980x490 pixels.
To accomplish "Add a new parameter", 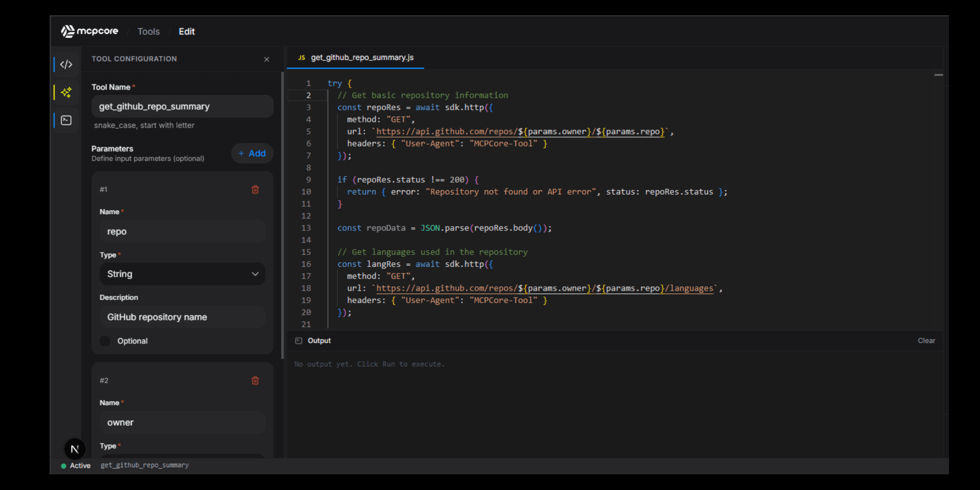I will tap(252, 153).
